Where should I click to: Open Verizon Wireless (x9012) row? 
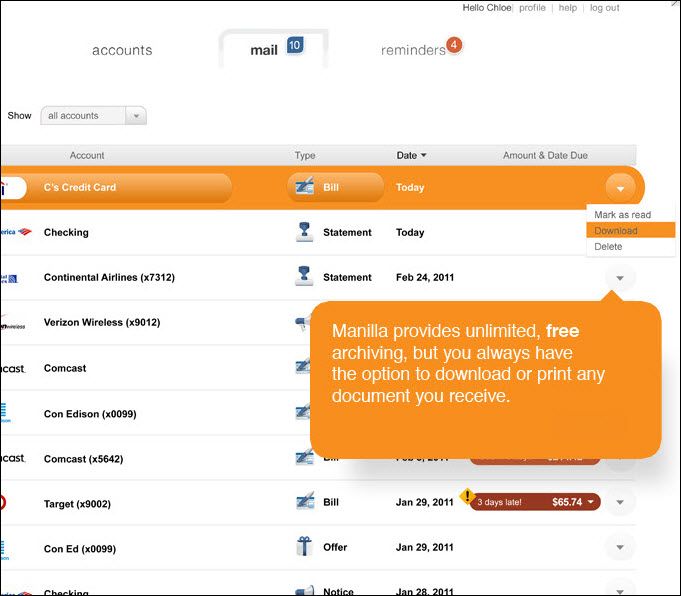[155, 322]
